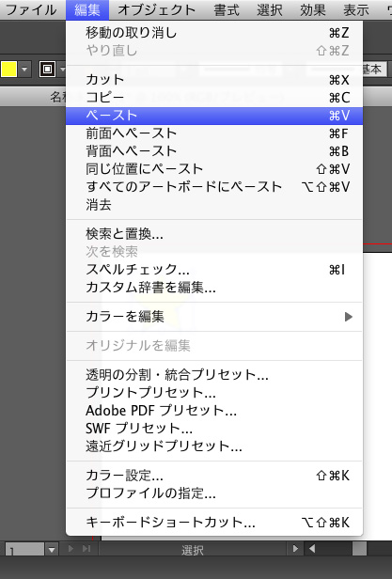392x579 pixels.
Task: Run スペルチェック...
Action: (x=214, y=270)
